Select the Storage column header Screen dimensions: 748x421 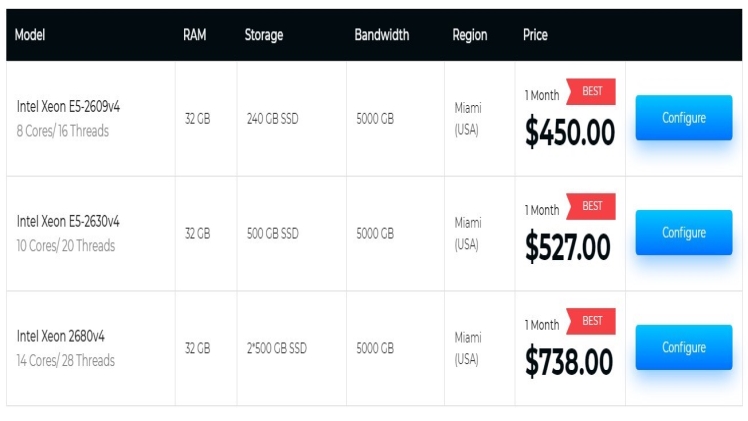point(264,35)
